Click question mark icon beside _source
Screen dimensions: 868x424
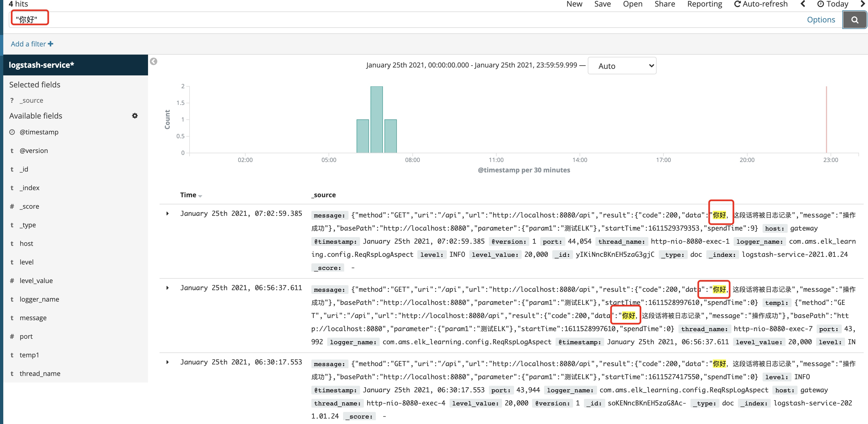click(x=12, y=101)
